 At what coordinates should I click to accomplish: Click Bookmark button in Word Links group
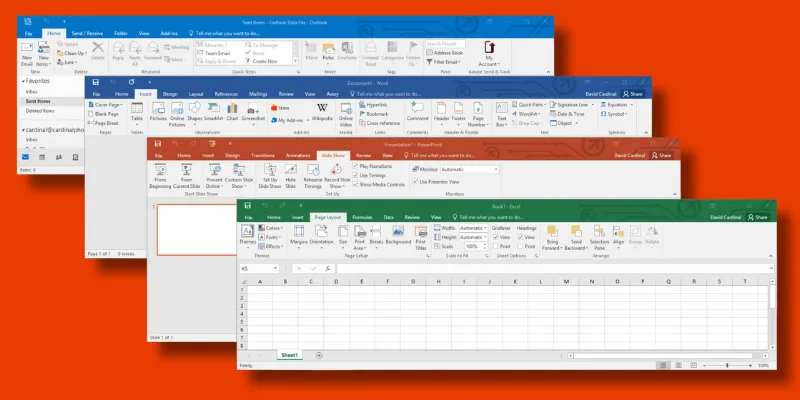pos(373,114)
